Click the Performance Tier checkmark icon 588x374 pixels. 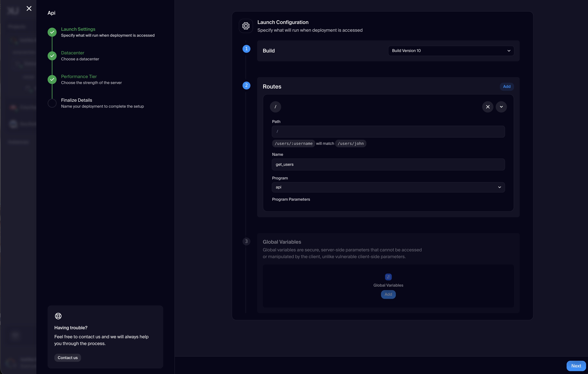[52, 79]
